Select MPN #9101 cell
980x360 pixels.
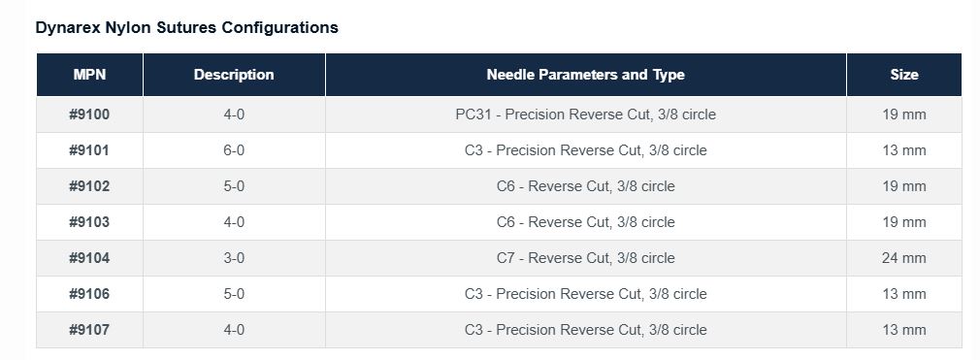click(x=89, y=150)
